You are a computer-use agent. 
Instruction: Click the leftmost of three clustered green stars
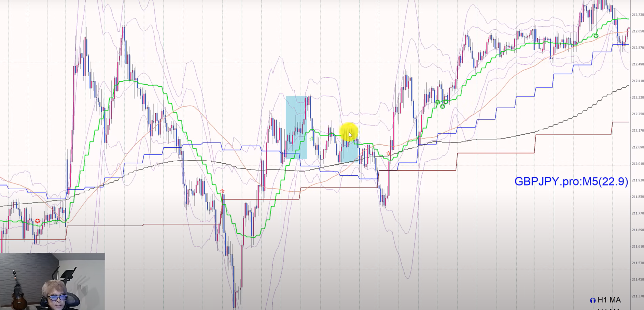tap(437, 102)
